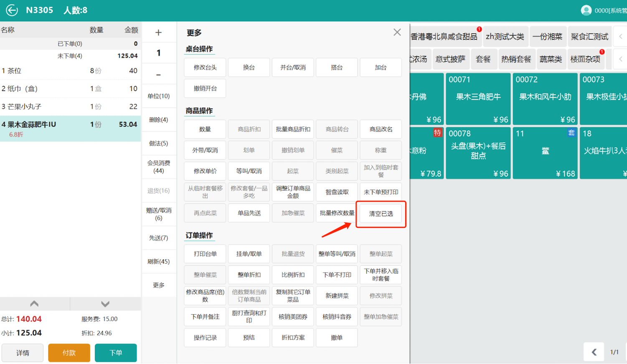Click the 并台/取消 button
The image size is (627, 364).
[x=293, y=67]
